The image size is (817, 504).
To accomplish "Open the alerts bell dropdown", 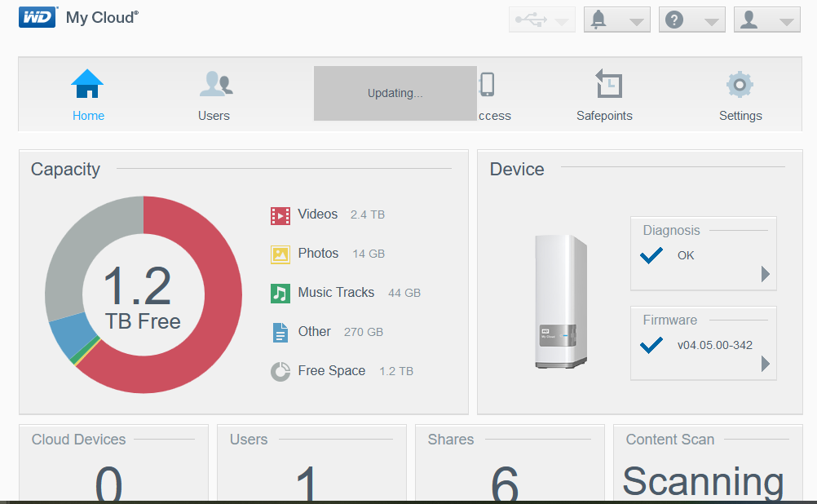I will coord(617,20).
